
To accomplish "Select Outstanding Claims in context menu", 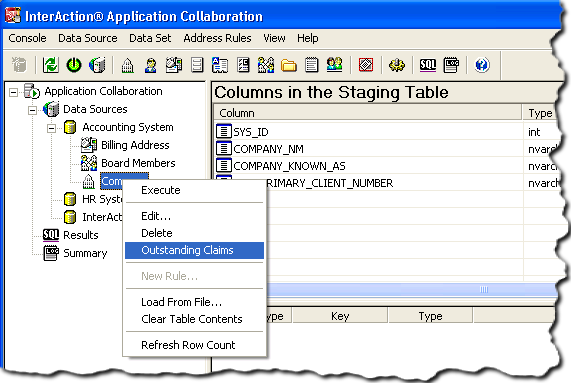I will pyautogui.click(x=194, y=250).
